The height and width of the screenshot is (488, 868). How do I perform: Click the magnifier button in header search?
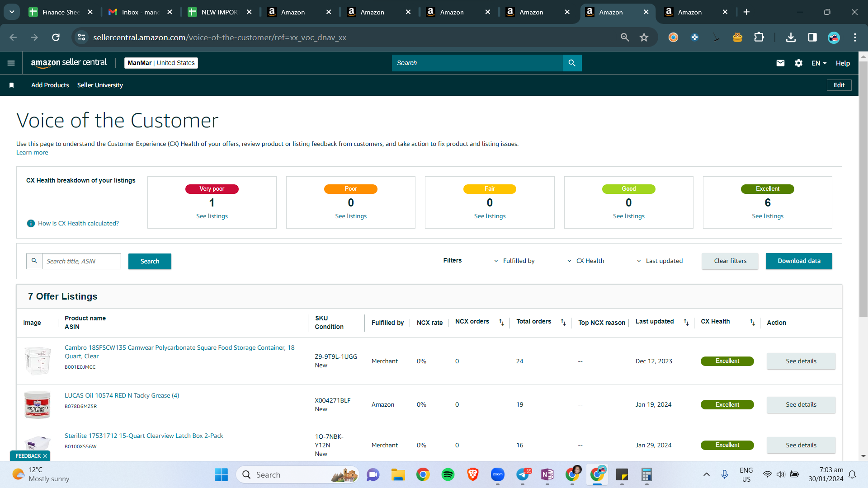(x=572, y=63)
